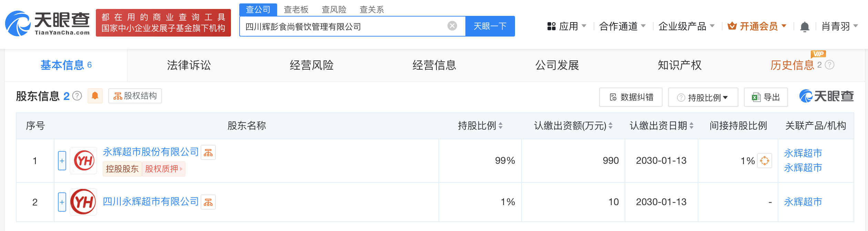Image resolution: width=868 pixels, height=231 pixels.
Task: Click the crown 开通会员 membership button
Action: (x=757, y=26)
